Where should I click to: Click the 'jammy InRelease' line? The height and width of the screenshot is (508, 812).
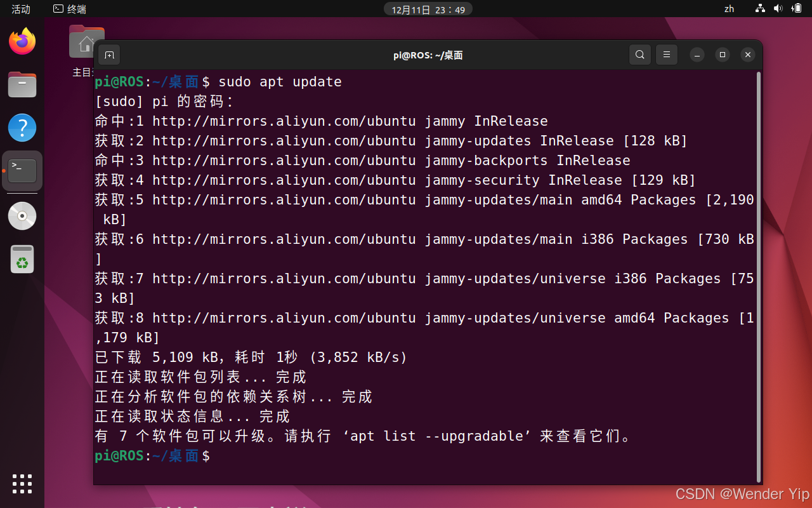[x=321, y=121]
